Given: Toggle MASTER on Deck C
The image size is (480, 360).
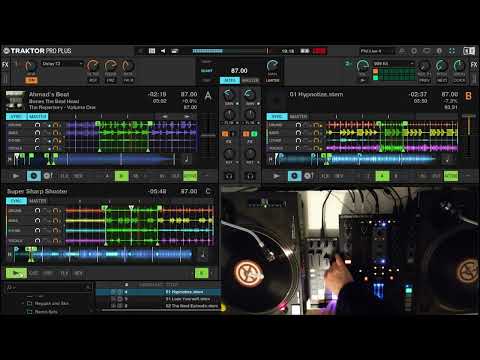Looking at the screenshot, I should [38, 201].
